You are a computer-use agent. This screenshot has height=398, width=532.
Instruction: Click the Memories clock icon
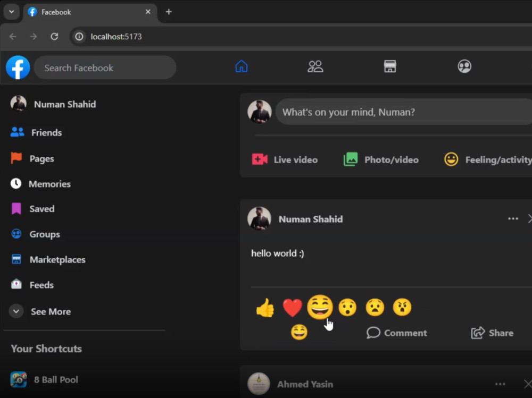tap(16, 183)
